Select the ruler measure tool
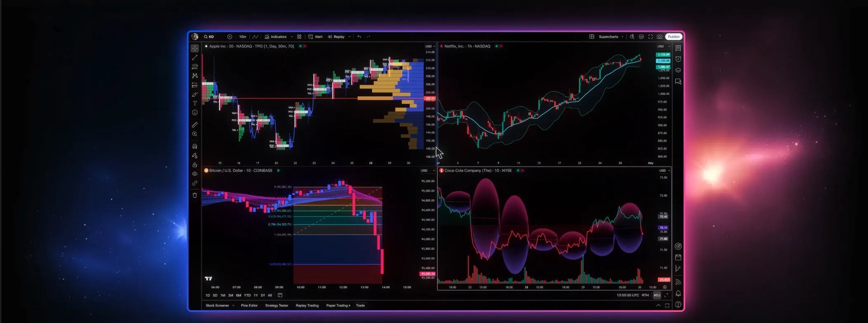The width and height of the screenshot is (868, 323). pyautogui.click(x=195, y=124)
